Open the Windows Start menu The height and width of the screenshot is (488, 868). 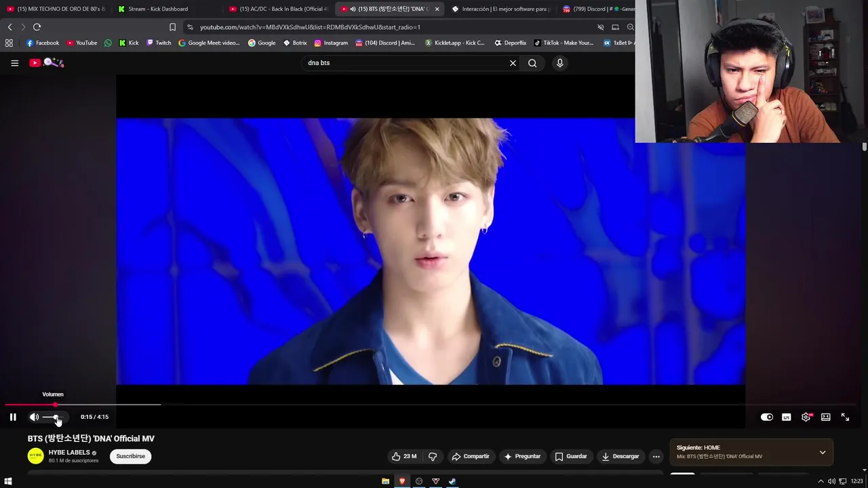8,481
